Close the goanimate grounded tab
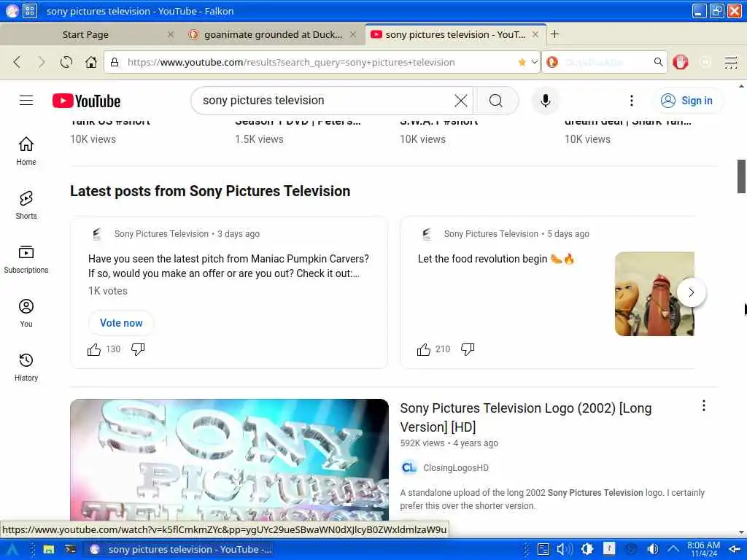The width and height of the screenshot is (747, 560). click(x=353, y=34)
